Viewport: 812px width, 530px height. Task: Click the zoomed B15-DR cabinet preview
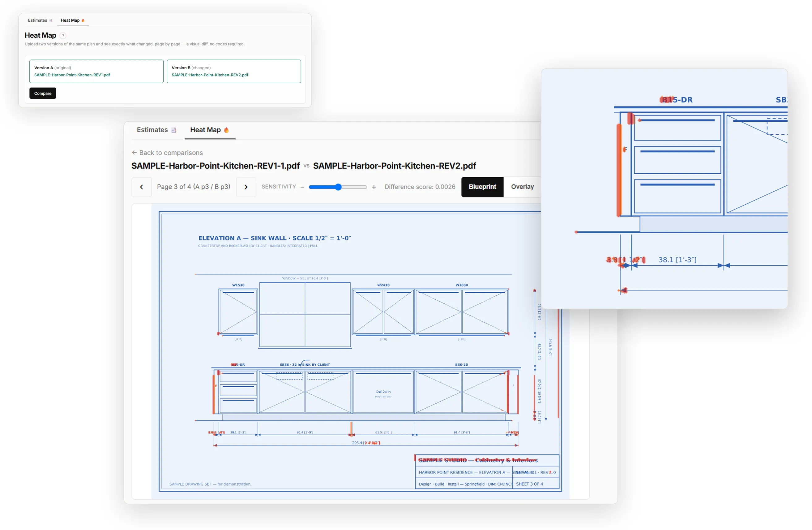[x=664, y=189]
